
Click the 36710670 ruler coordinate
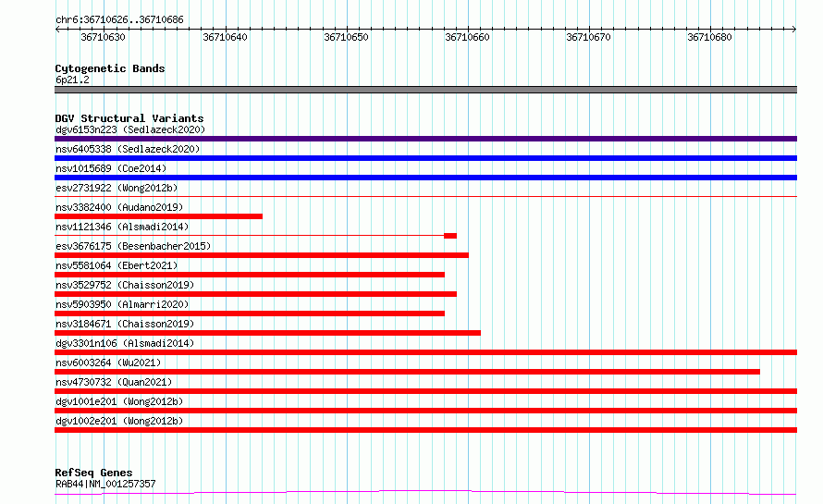[x=588, y=37]
